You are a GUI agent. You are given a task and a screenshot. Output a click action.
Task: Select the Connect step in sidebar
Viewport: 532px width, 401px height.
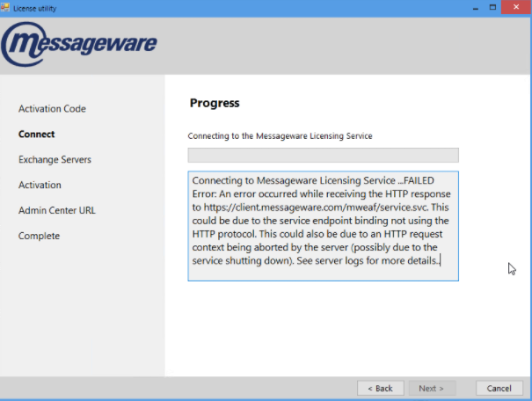click(37, 135)
